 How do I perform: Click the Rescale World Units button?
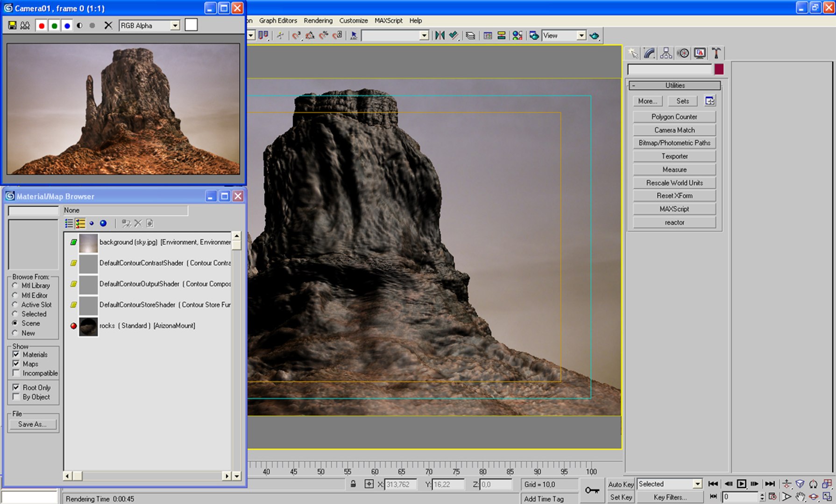pos(674,183)
